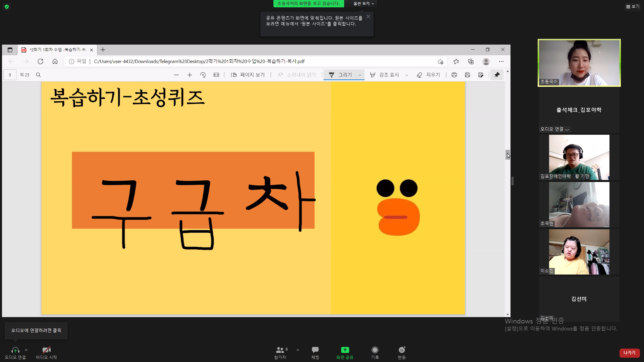Click the 오디오에 연결하려면 클릭 tooltip
Image resolution: width=644 pixels, height=362 pixels.
tap(36, 330)
